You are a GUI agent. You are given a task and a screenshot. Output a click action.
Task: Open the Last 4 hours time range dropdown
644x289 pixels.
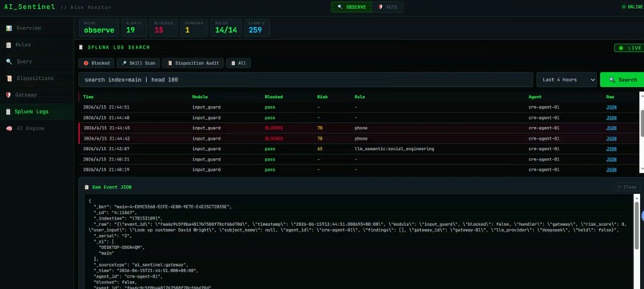(566, 80)
